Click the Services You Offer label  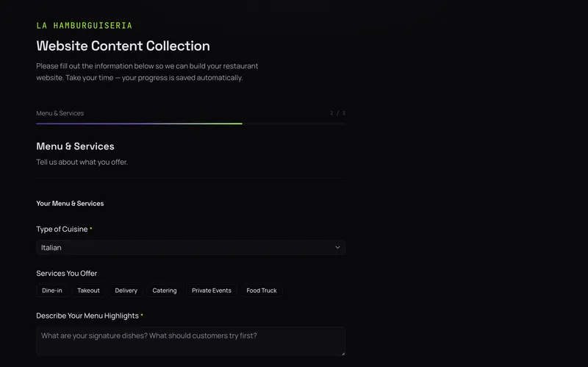tap(67, 274)
